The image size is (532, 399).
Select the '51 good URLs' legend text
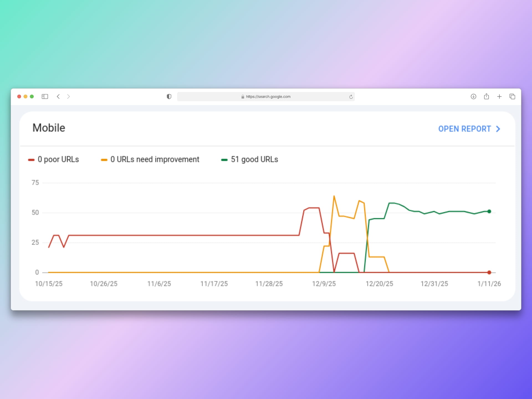coord(255,159)
